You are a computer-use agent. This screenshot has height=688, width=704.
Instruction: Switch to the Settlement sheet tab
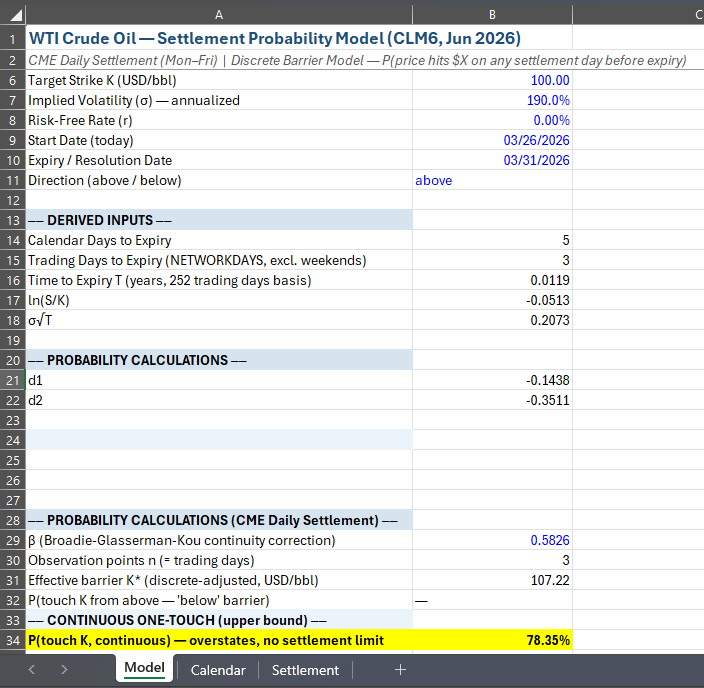305,670
